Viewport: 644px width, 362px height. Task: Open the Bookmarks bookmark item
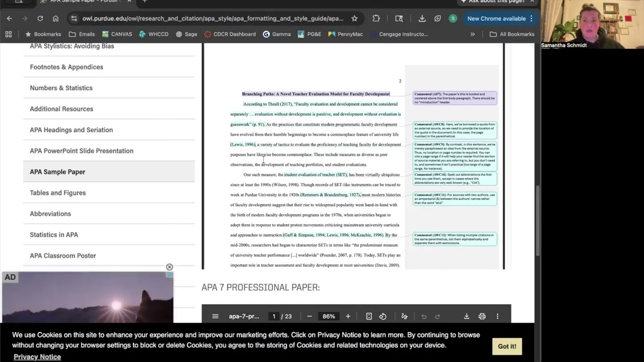[x=43, y=34]
